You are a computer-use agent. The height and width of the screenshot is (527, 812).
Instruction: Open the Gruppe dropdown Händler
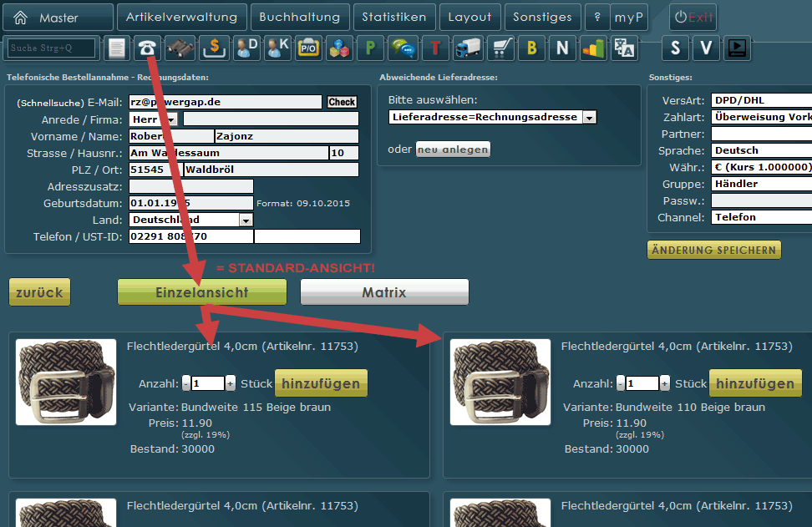click(x=761, y=184)
